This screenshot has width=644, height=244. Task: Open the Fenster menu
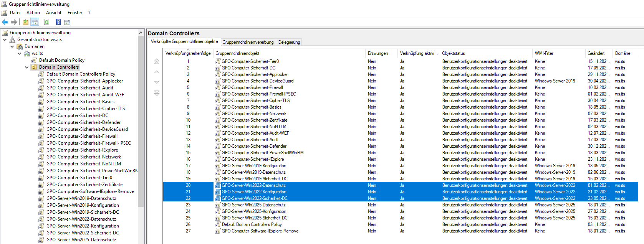(x=75, y=13)
